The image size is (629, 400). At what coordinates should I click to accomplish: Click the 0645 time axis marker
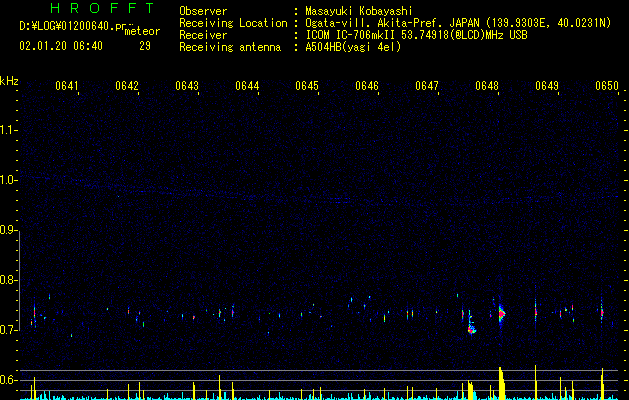tap(307, 86)
